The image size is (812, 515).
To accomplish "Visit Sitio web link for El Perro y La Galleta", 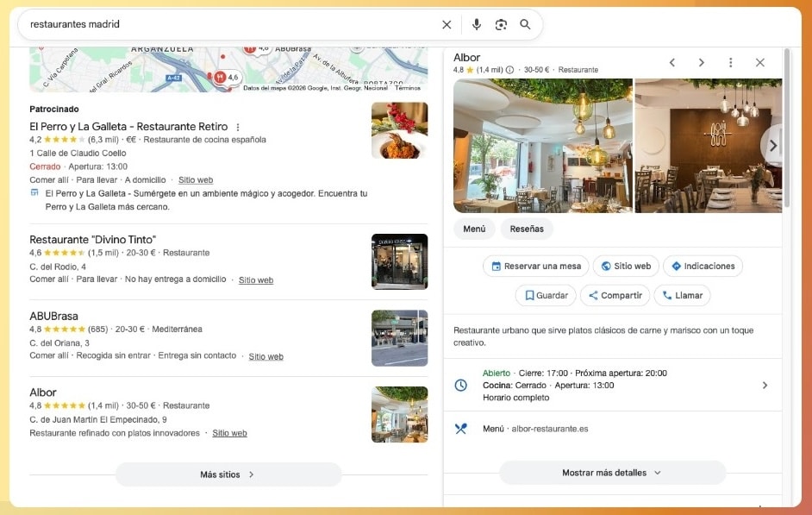I will click(196, 179).
